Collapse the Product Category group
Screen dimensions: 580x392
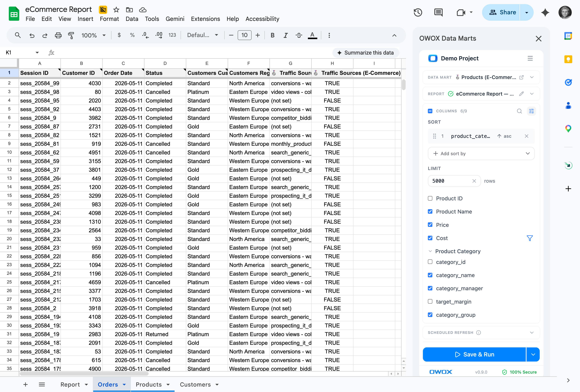click(x=430, y=251)
